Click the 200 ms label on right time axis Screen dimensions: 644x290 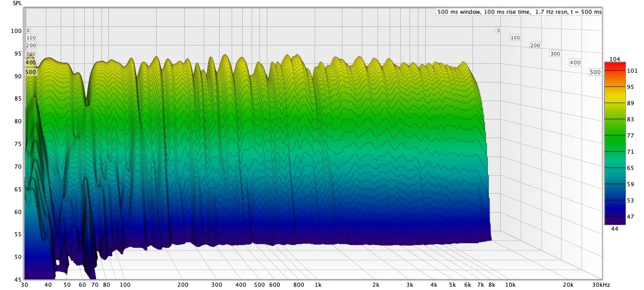tap(535, 45)
